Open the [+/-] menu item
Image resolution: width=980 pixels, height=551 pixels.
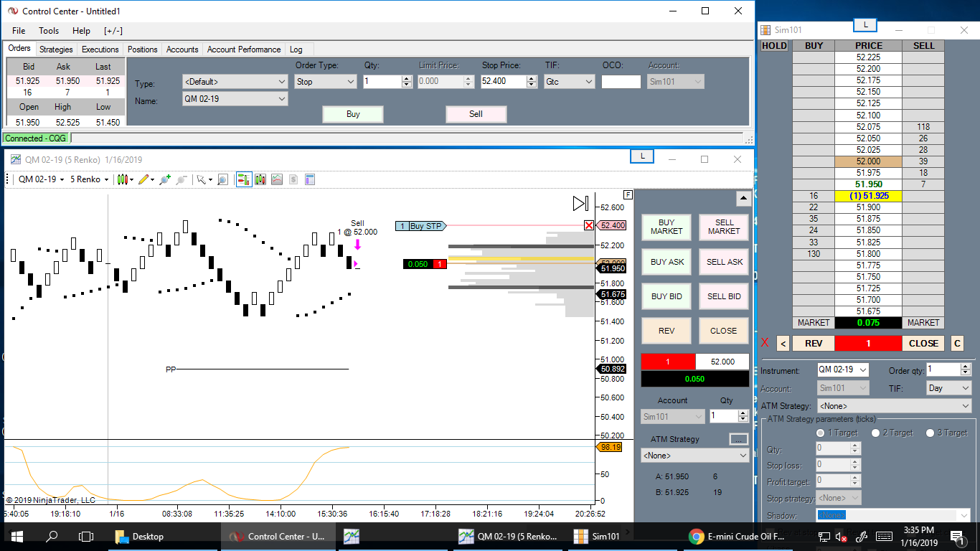(x=113, y=31)
